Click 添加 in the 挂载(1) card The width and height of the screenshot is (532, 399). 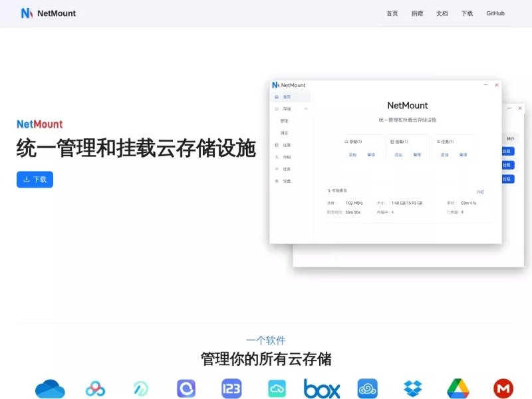(398, 155)
